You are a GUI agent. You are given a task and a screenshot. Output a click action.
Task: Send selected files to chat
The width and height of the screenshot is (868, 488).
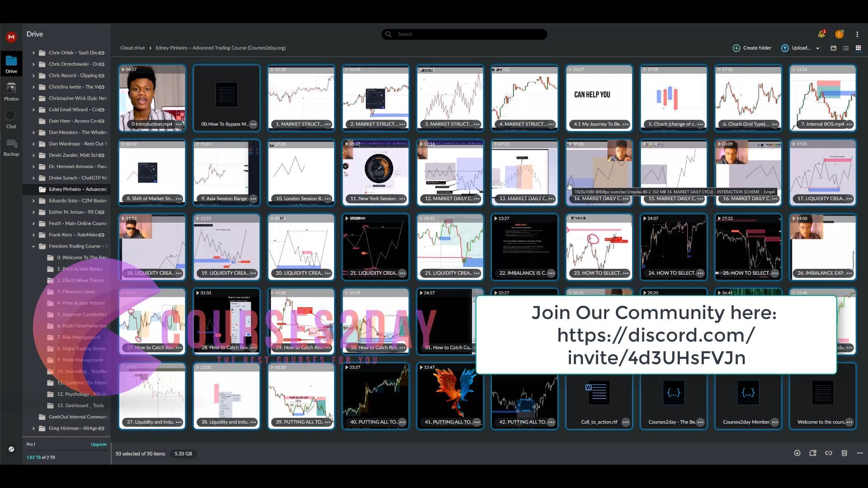click(x=812, y=453)
